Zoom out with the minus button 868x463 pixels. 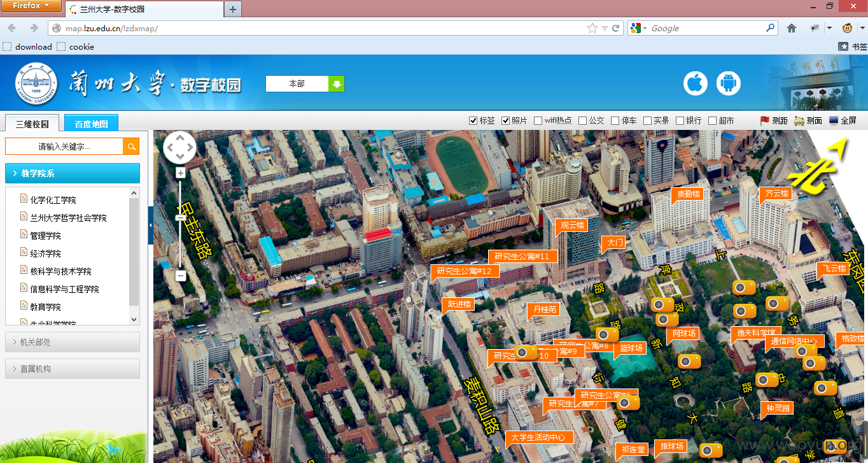[x=181, y=276]
